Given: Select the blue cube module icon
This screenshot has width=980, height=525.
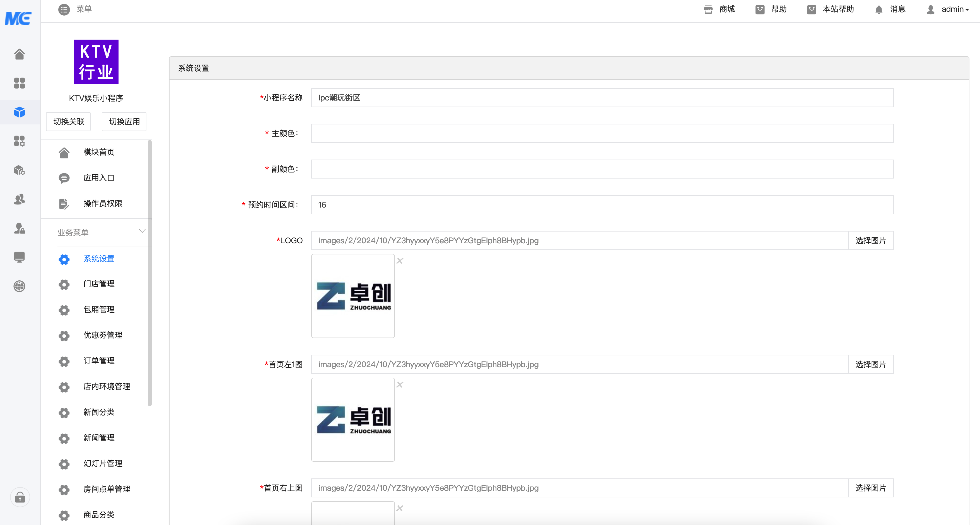Looking at the screenshot, I should tap(20, 112).
